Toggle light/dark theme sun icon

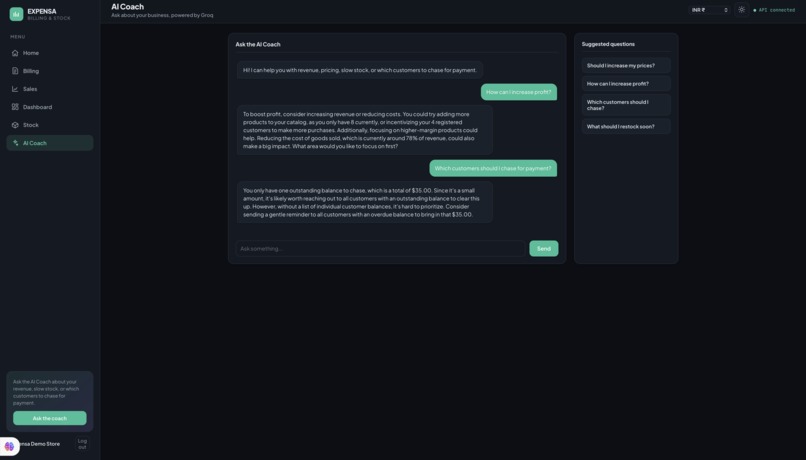[741, 10]
